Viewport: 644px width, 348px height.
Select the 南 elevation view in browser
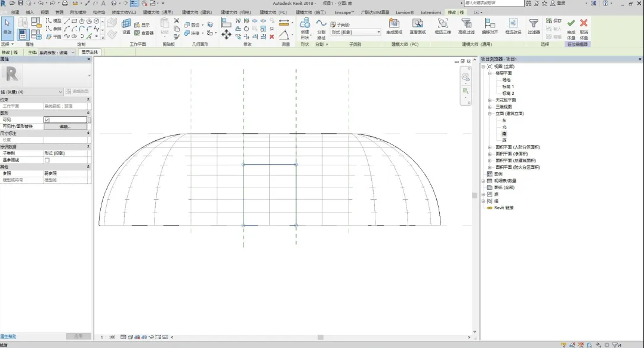coord(504,133)
